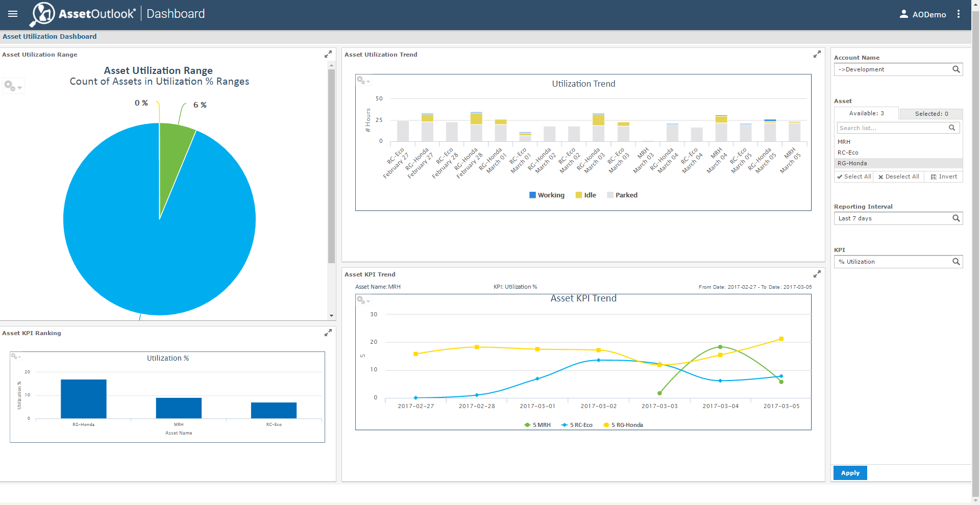Click the Utilization Range panel scrollbar thumb
This screenshot has width=980, height=505.
pos(331,166)
